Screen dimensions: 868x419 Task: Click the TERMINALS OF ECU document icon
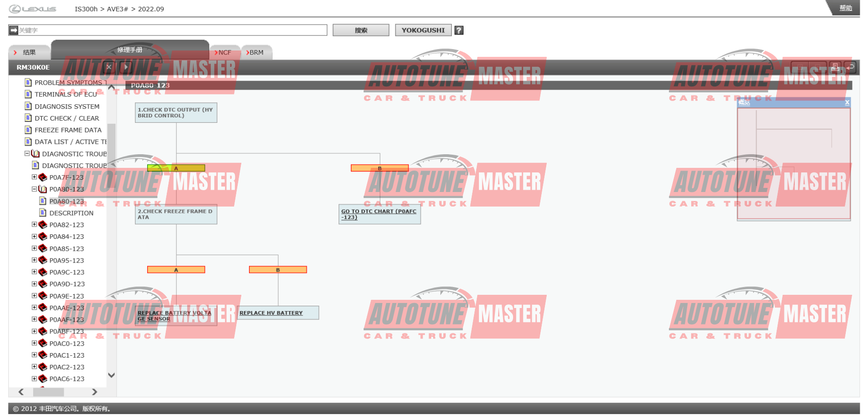coord(28,94)
